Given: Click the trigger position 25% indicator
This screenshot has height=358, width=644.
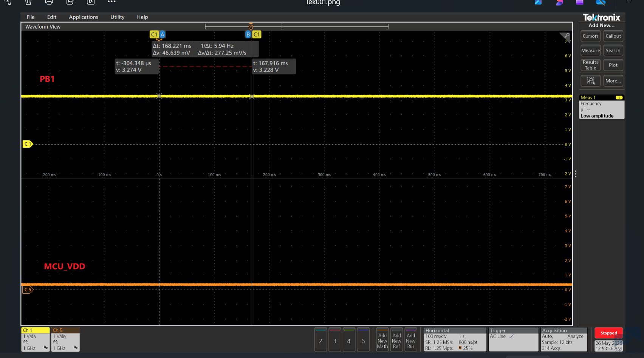Looking at the screenshot, I should click(x=466, y=348).
